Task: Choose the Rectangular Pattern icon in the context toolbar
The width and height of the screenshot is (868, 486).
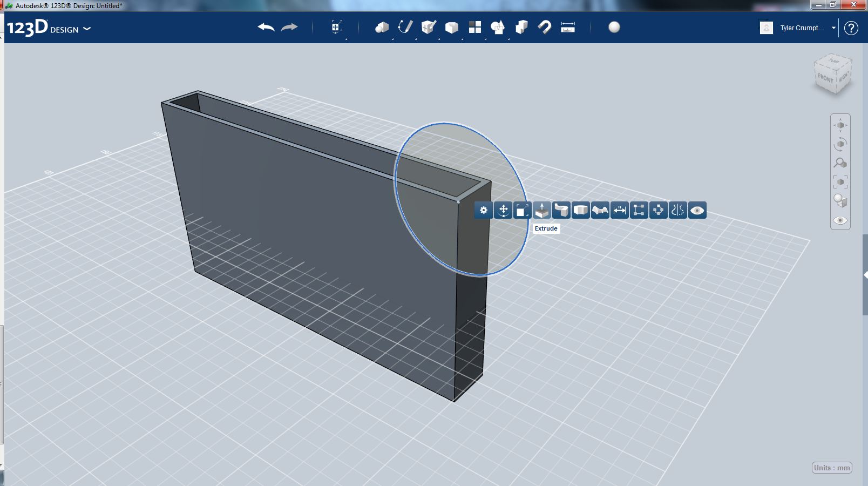Action: pyautogui.click(x=639, y=210)
